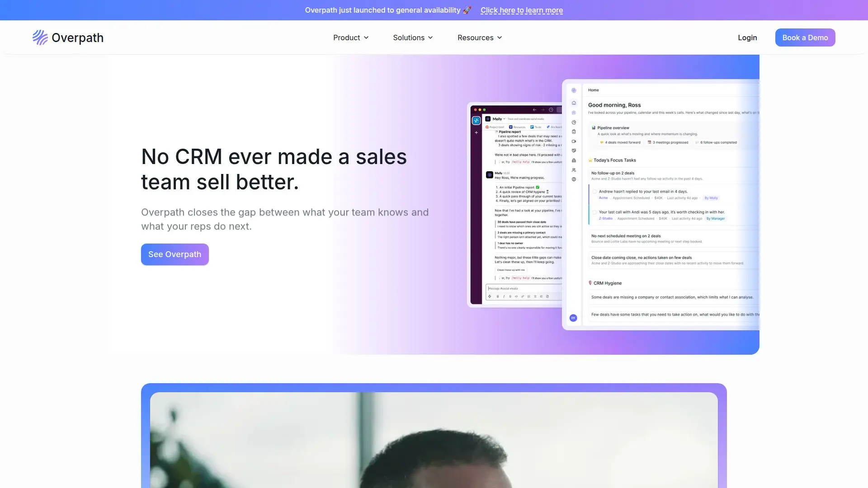
Task: Click the 'No CRM ever made' hero headline
Action: pyautogui.click(x=274, y=169)
